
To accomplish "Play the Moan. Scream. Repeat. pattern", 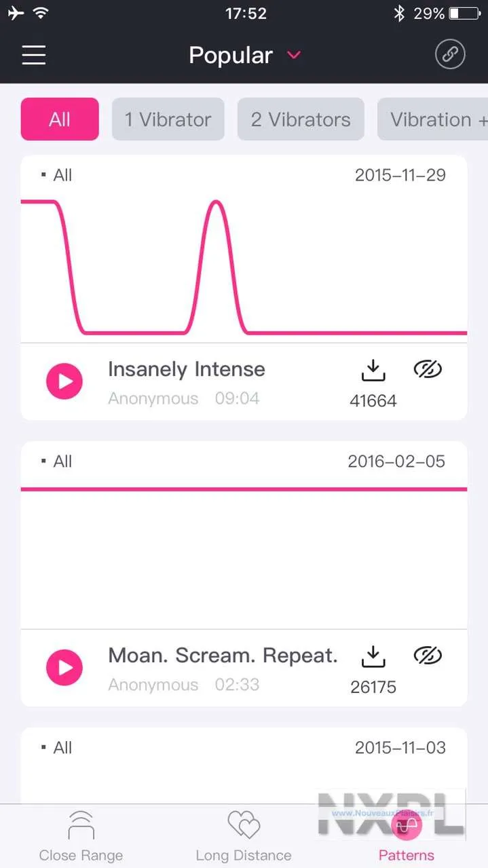I will 64,667.
